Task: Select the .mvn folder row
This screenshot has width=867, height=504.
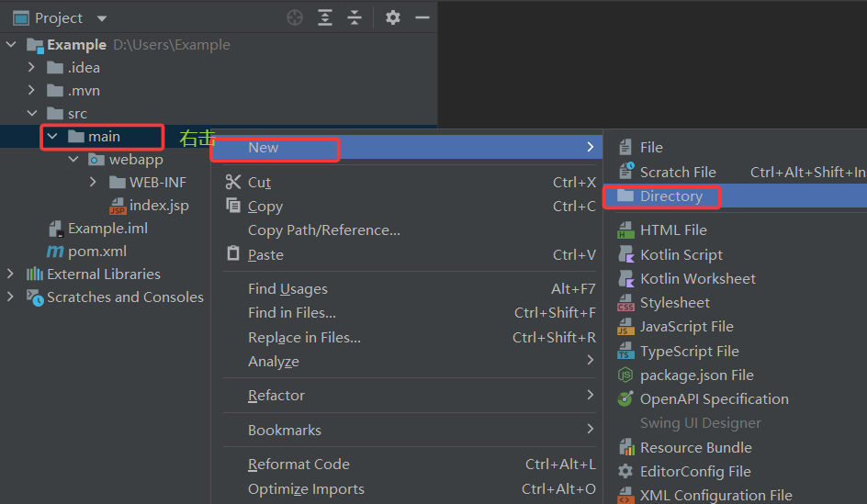Action: (219, 90)
